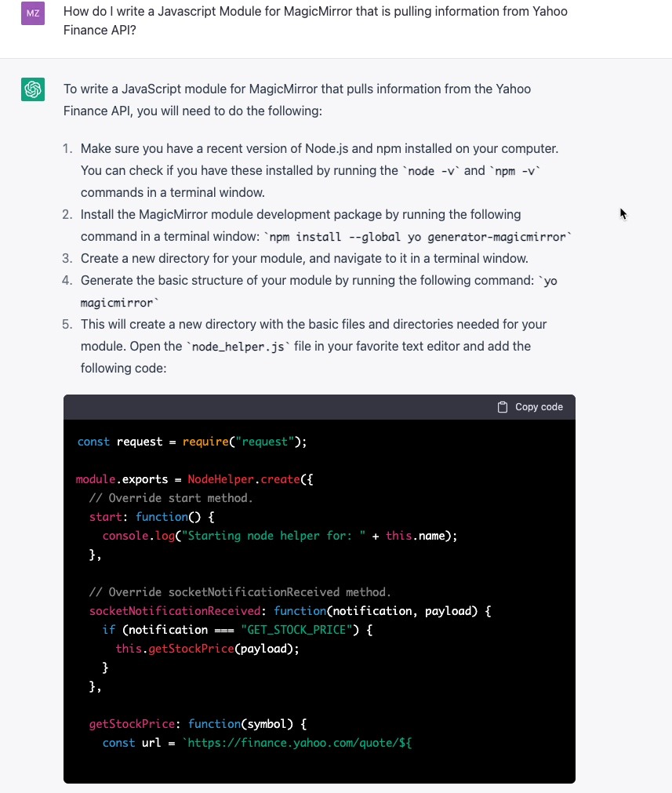Click inline code "npm -v"

(x=514, y=171)
